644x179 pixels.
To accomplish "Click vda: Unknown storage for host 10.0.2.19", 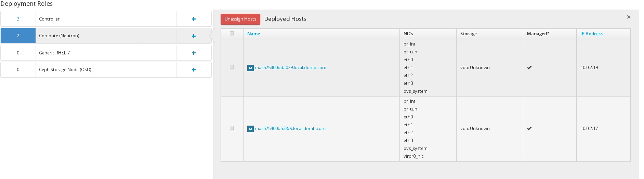I will (x=475, y=67).
